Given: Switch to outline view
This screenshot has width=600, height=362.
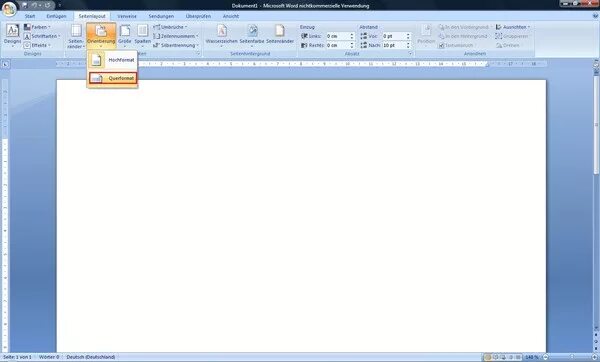Looking at the screenshot, I should click(511, 357).
